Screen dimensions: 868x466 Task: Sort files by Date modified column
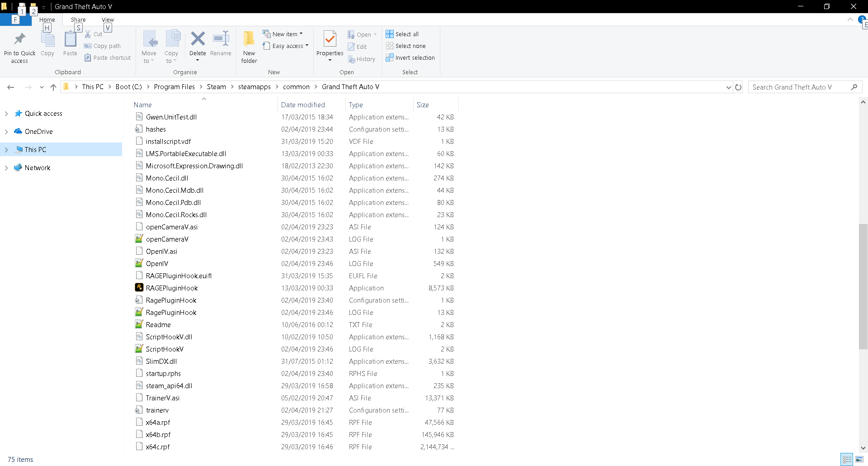click(x=303, y=105)
